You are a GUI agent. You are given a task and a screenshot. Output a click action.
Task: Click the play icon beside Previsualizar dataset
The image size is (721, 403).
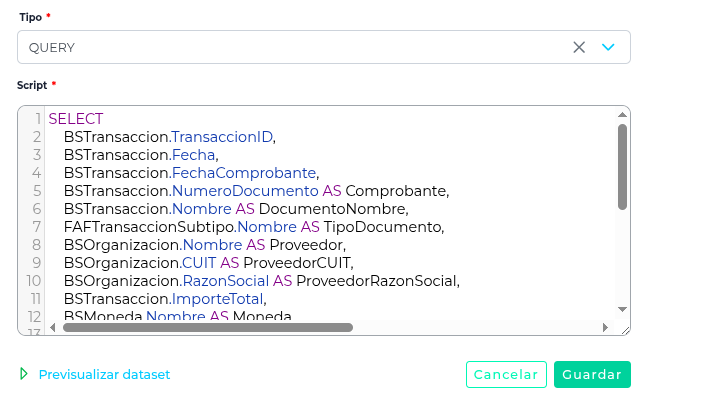[24, 374]
